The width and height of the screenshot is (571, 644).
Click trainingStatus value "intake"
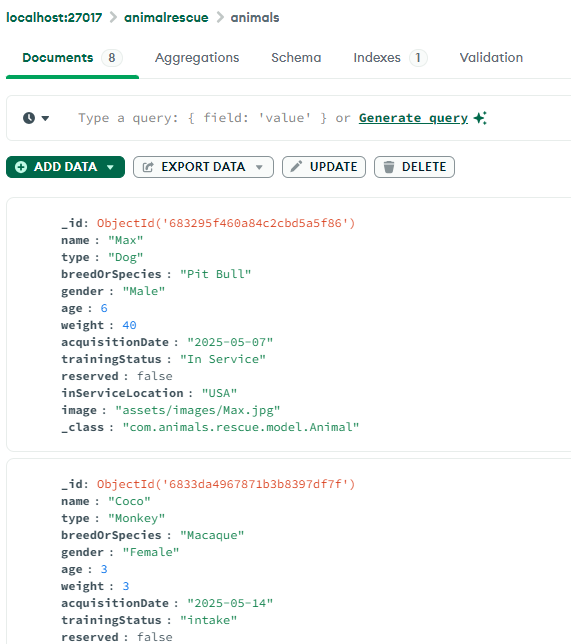click(x=209, y=621)
